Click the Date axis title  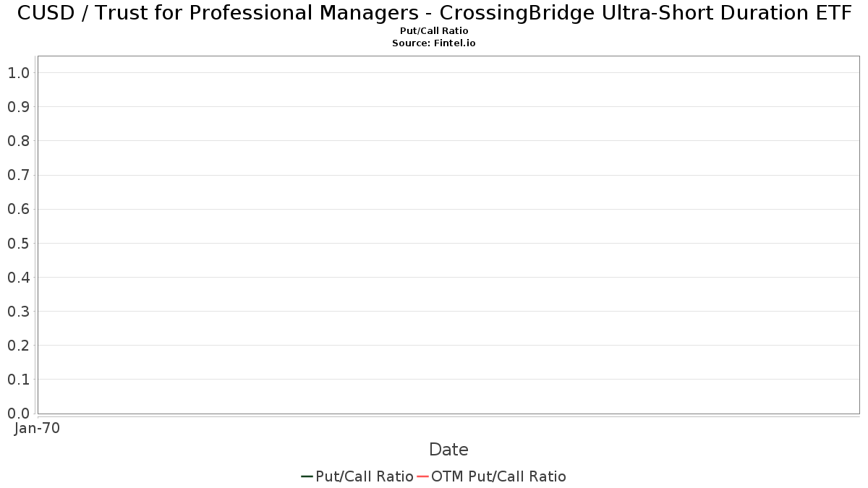click(x=448, y=450)
